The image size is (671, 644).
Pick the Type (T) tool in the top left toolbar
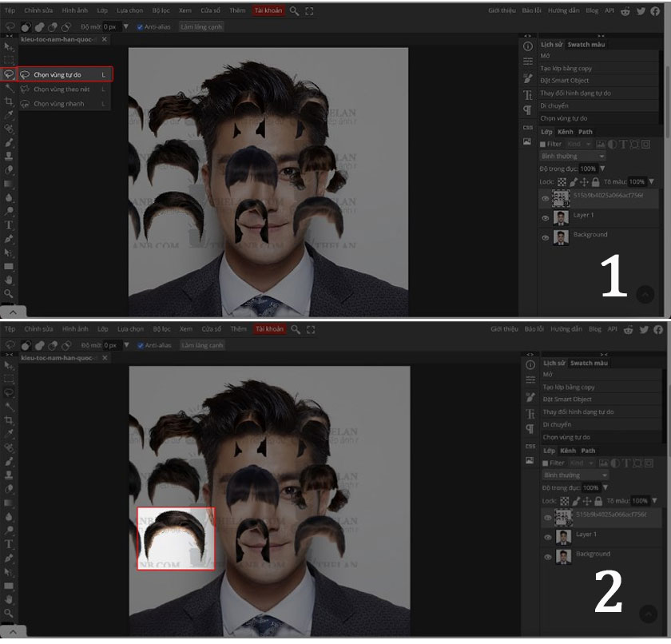click(9, 225)
